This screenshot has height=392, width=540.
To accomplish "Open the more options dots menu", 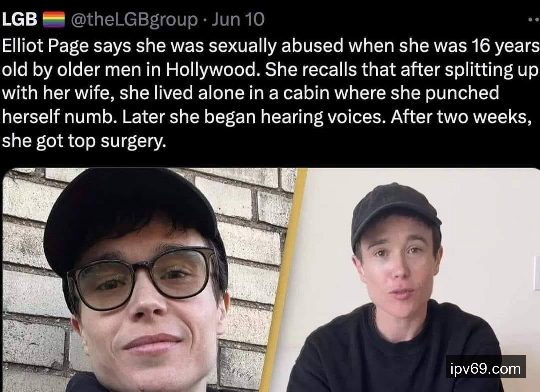I will [x=534, y=20].
